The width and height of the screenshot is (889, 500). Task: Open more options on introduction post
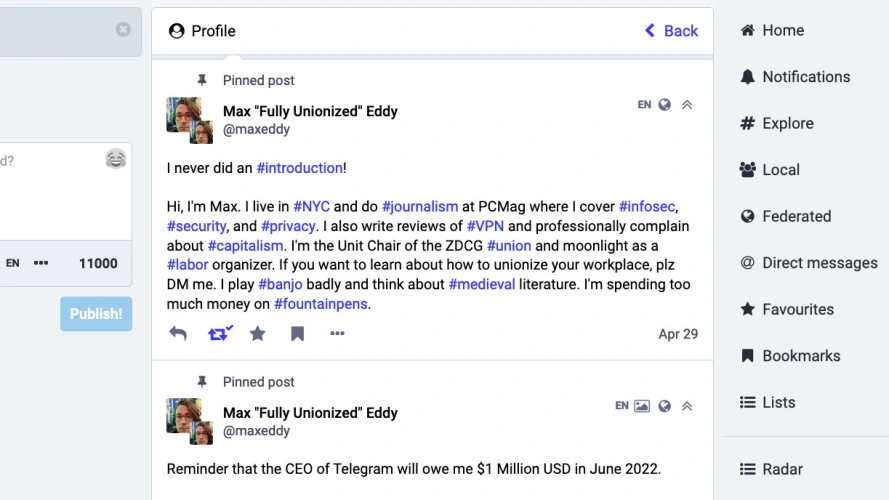(337, 334)
